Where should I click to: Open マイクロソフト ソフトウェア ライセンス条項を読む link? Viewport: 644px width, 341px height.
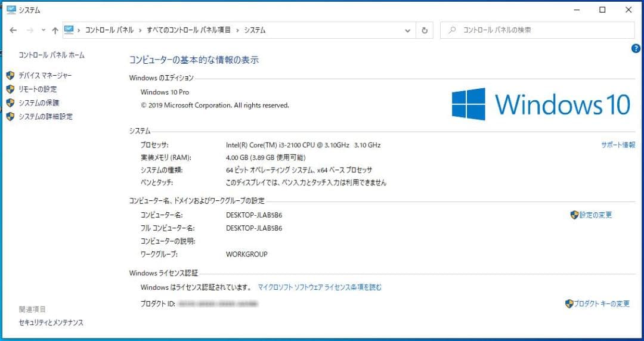tap(320, 287)
